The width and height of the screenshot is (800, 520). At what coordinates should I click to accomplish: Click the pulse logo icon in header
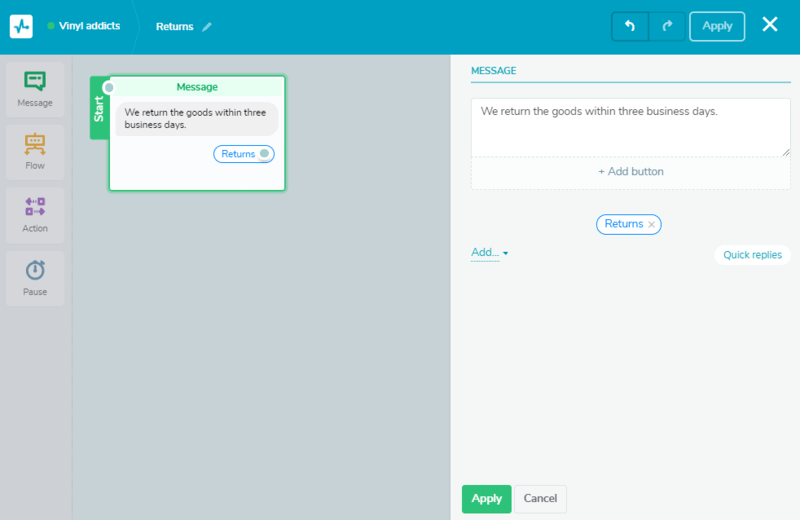[x=21, y=27]
